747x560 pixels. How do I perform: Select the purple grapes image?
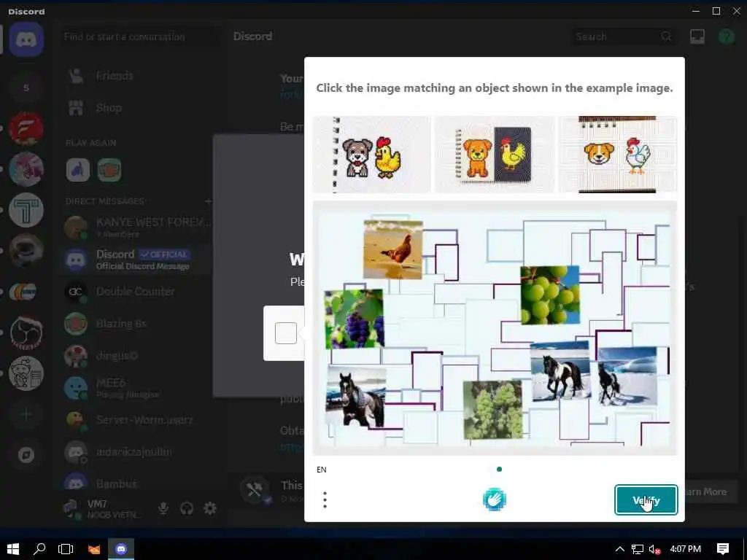354,319
